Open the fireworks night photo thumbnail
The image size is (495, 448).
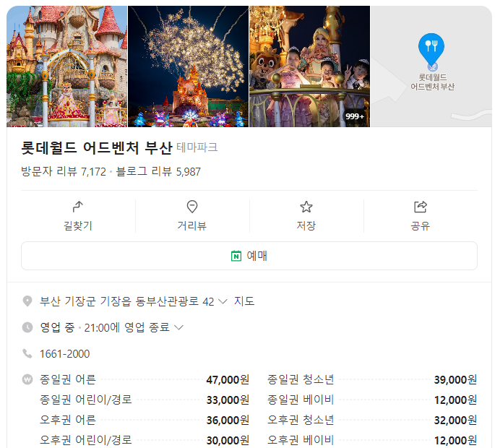click(188, 66)
